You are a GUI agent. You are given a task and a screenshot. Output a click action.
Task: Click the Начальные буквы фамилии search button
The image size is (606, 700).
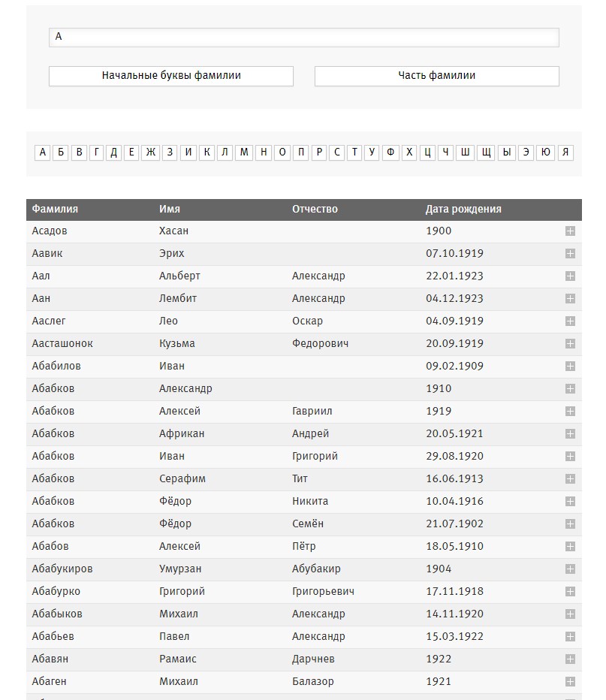point(171,76)
